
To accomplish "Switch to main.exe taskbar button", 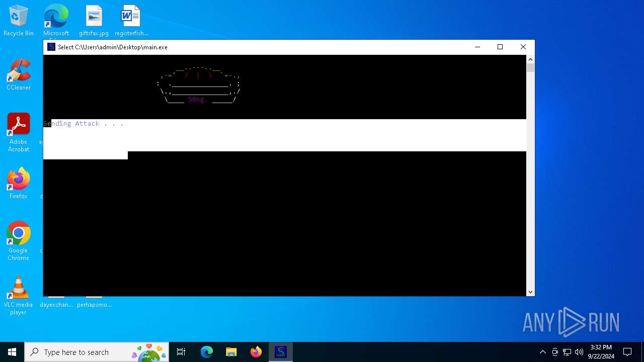I will [281, 352].
